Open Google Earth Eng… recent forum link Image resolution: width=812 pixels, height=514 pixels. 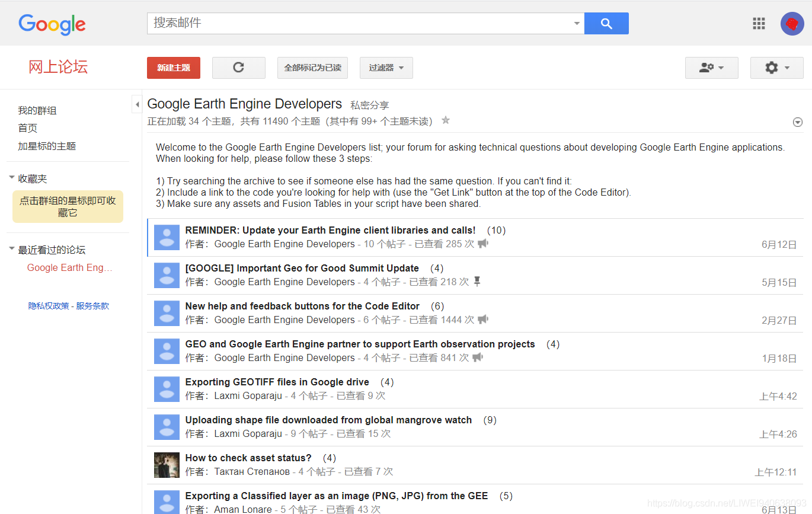pyautogui.click(x=70, y=267)
